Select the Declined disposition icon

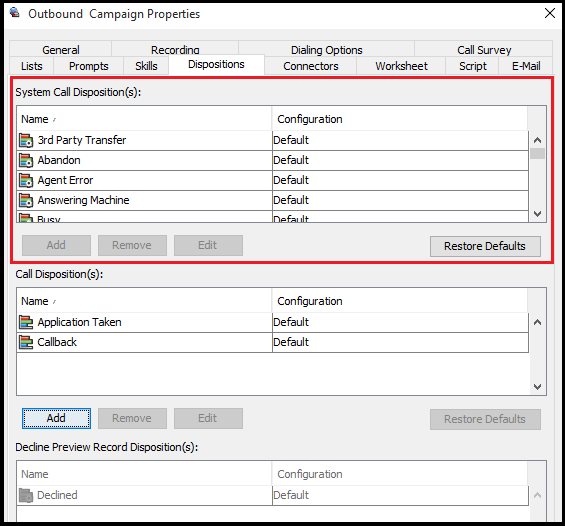pyautogui.click(x=26, y=495)
